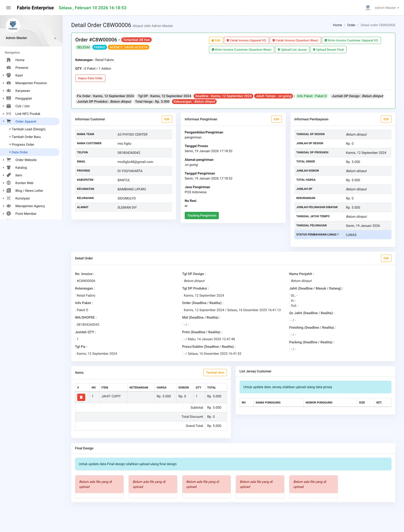
Task: Expand the Admin Master sidebar profile arrow
Action: coord(55,38)
